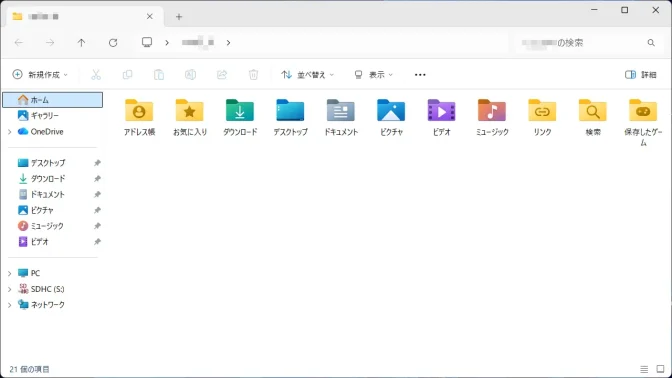Open the ビデオ folder in main pane
The width and height of the screenshot is (672, 378).
(441, 117)
